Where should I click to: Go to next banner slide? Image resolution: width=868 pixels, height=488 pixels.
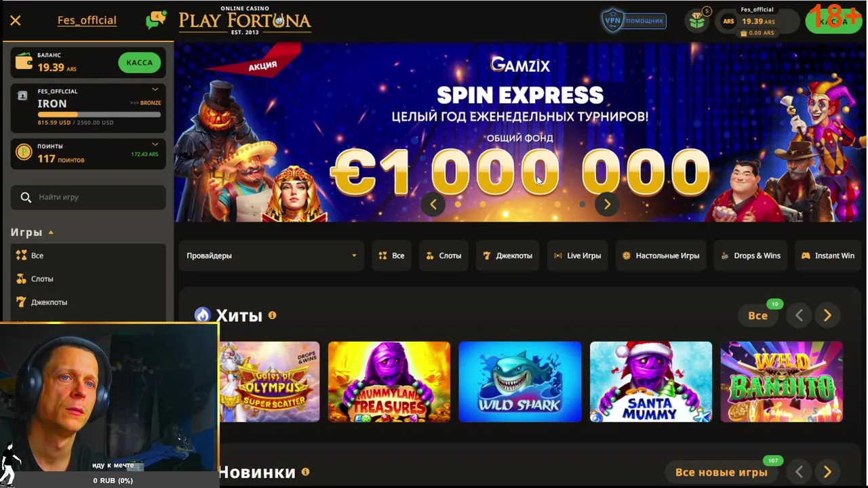click(x=607, y=204)
